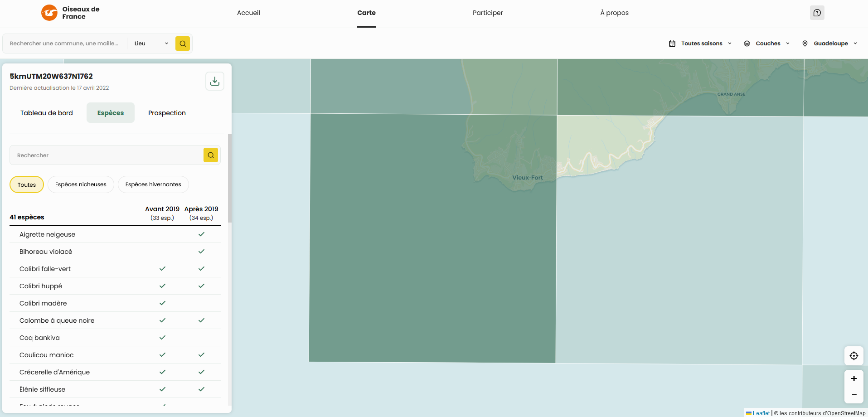
Task: Open the Leaflet attribution link
Action: point(761,413)
